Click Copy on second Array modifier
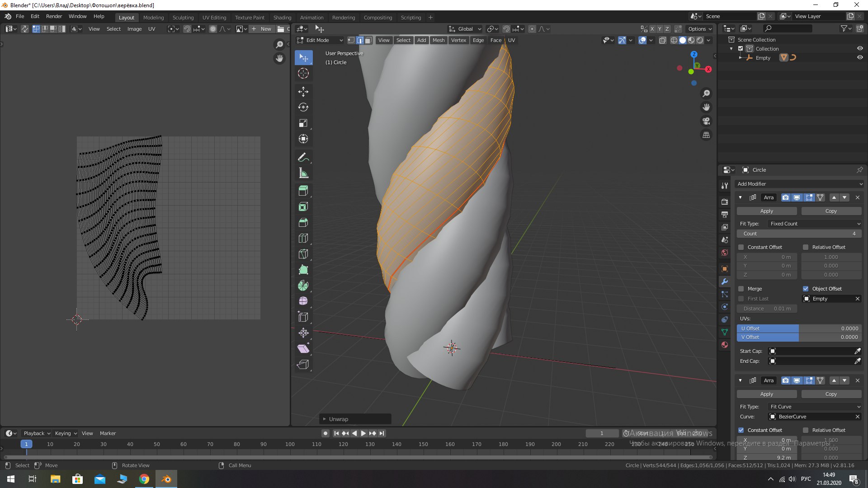Viewport: 868px width, 488px height. click(x=831, y=394)
